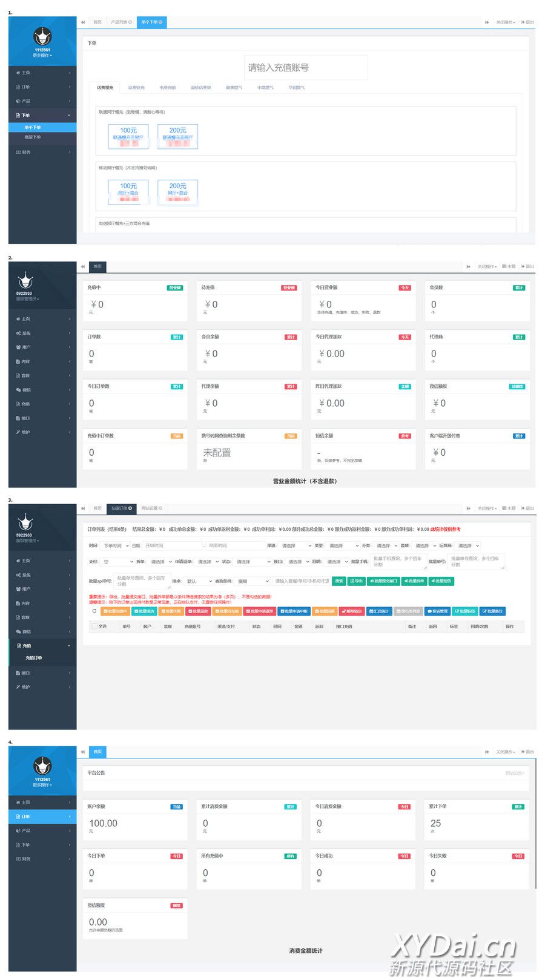
Task: Click the 维护 wrench icon in the second sidebar
Action: pyautogui.click(x=18, y=432)
